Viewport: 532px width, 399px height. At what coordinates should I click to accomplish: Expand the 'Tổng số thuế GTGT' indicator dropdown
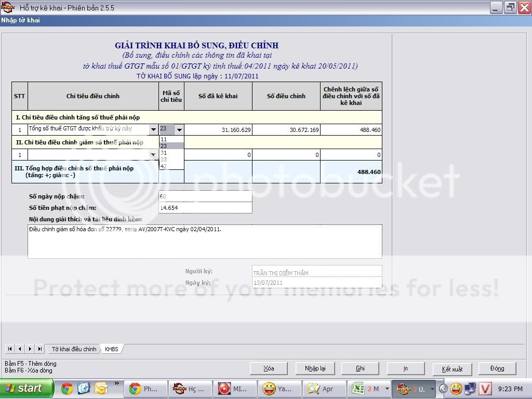[154, 129]
